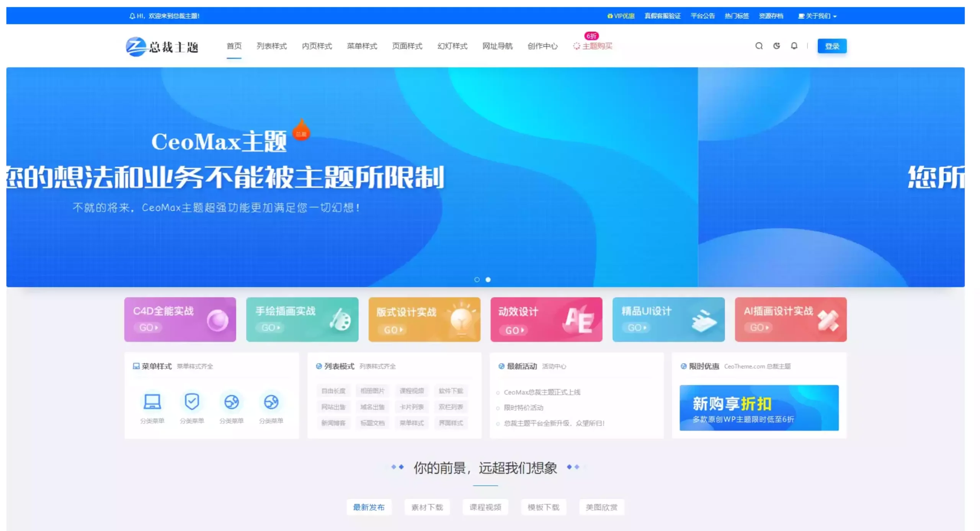
Task: Click the globe icon next to shield
Action: click(x=231, y=402)
